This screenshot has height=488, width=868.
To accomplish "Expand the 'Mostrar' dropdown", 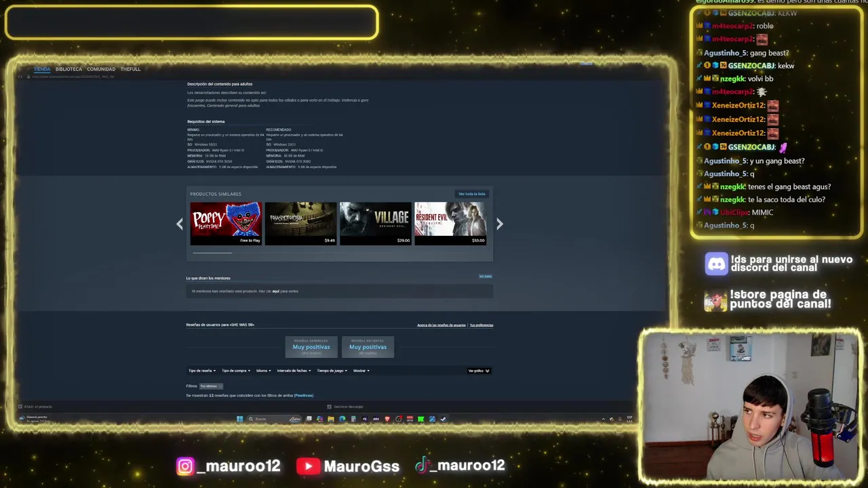I will pos(361,371).
